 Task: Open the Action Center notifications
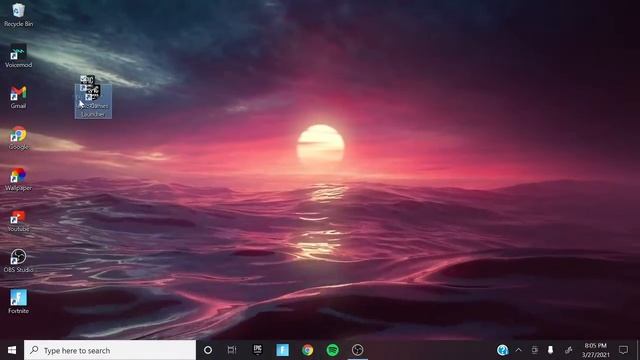[623, 350]
